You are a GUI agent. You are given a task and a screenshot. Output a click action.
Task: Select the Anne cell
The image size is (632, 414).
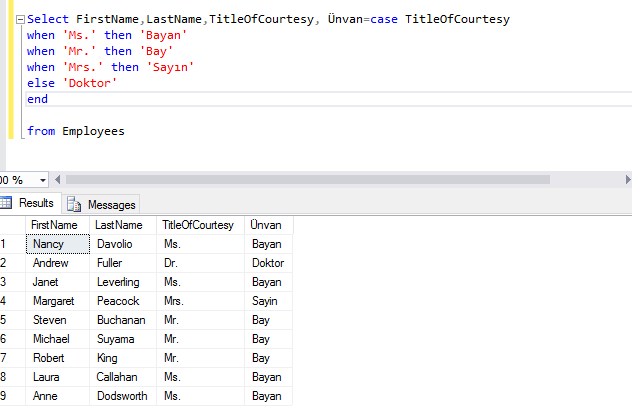(x=58, y=395)
